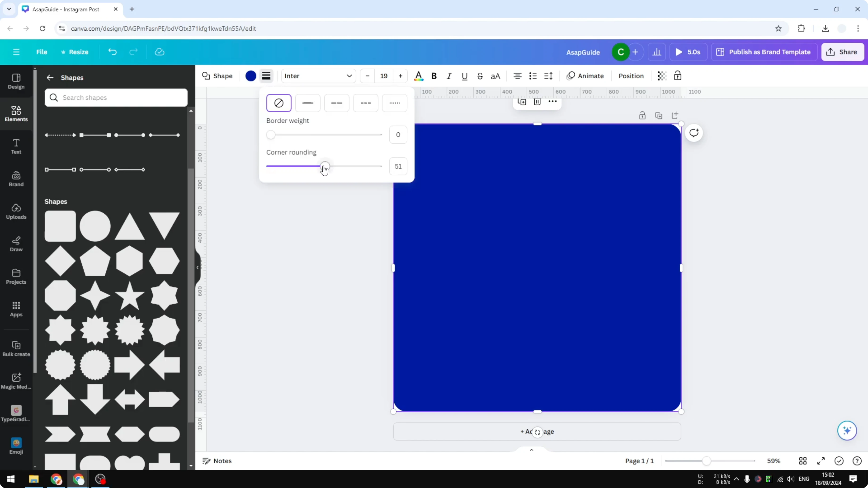Show hidden system tray icons

pyautogui.click(x=737, y=479)
